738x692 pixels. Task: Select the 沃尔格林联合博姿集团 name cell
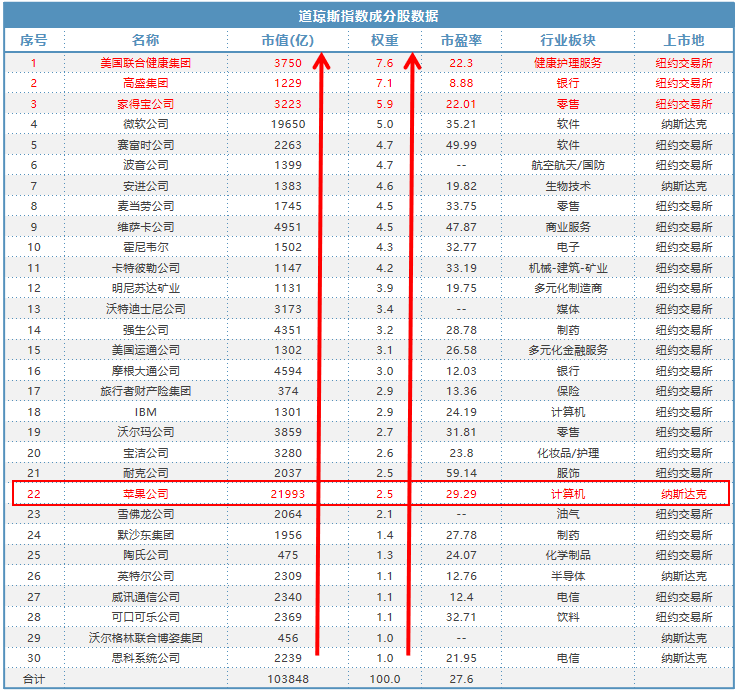(145, 638)
